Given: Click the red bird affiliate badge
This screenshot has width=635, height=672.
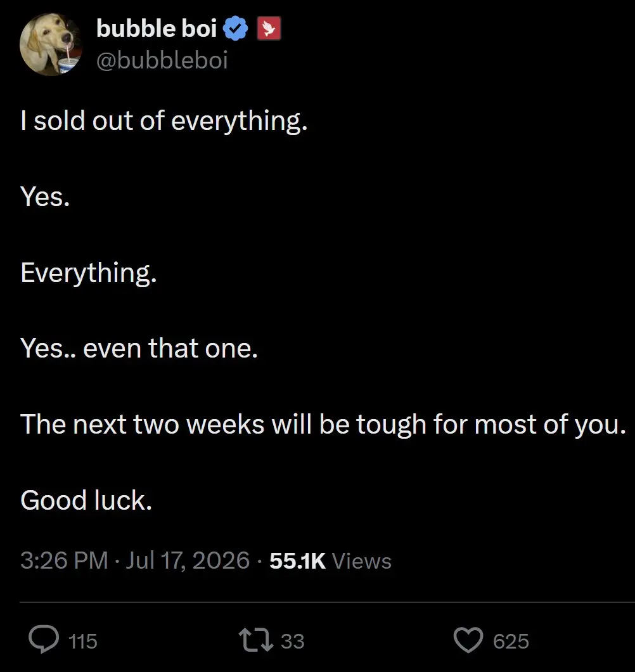Looking at the screenshot, I should (269, 29).
